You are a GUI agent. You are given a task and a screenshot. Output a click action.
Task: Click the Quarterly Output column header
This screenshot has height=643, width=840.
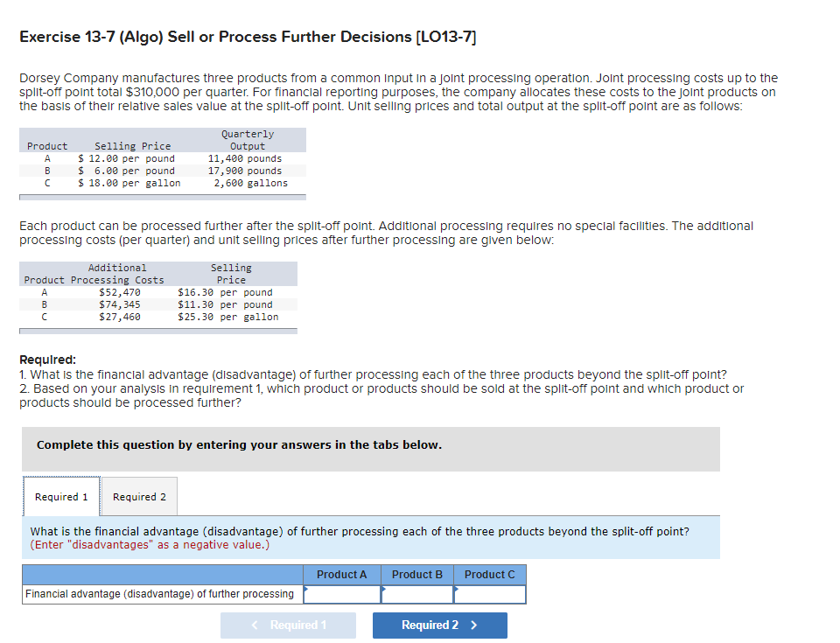pyautogui.click(x=248, y=140)
